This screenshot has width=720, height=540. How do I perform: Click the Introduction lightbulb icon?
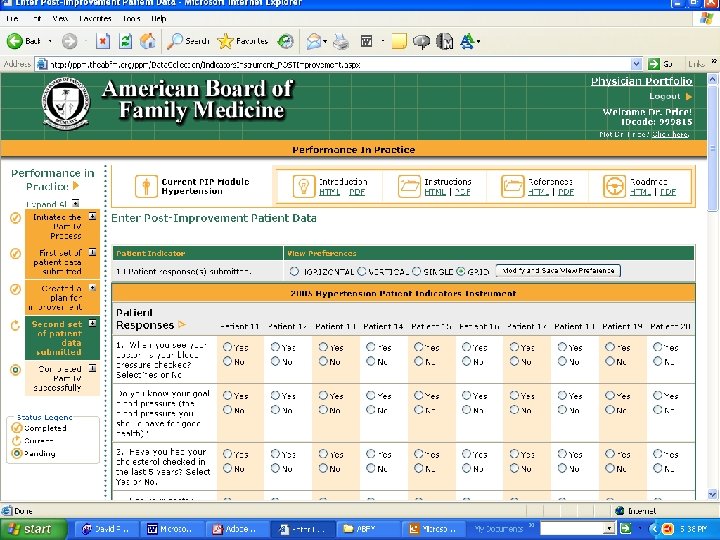point(302,186)
